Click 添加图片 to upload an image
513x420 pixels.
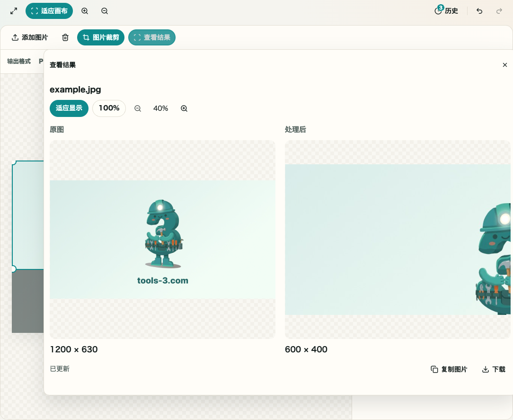30,37
